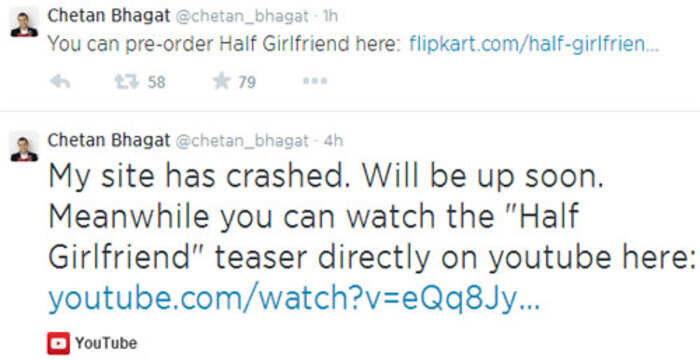Select @chetan_bhagat handle on the 1h tweet

[243, 17]
